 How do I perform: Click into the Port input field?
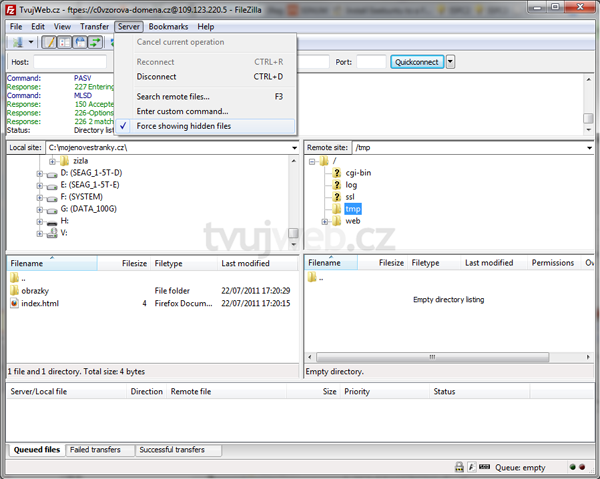tap(371, 62)
